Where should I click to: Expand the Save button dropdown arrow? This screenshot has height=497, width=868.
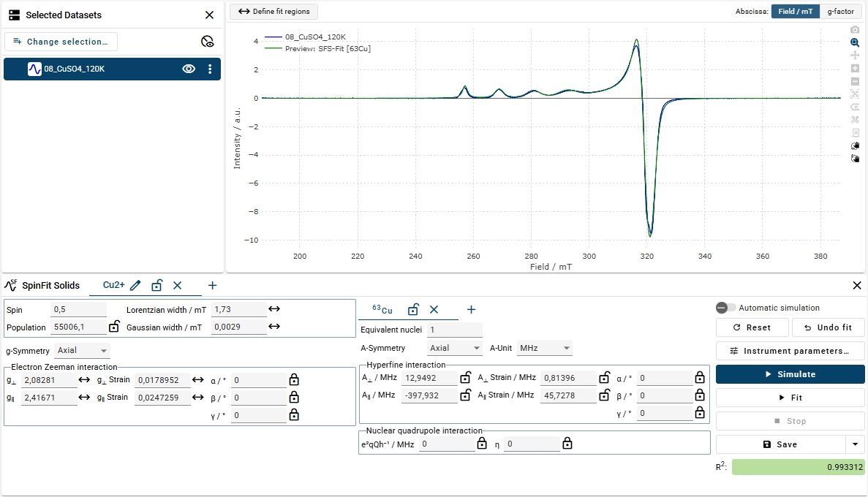855,444
